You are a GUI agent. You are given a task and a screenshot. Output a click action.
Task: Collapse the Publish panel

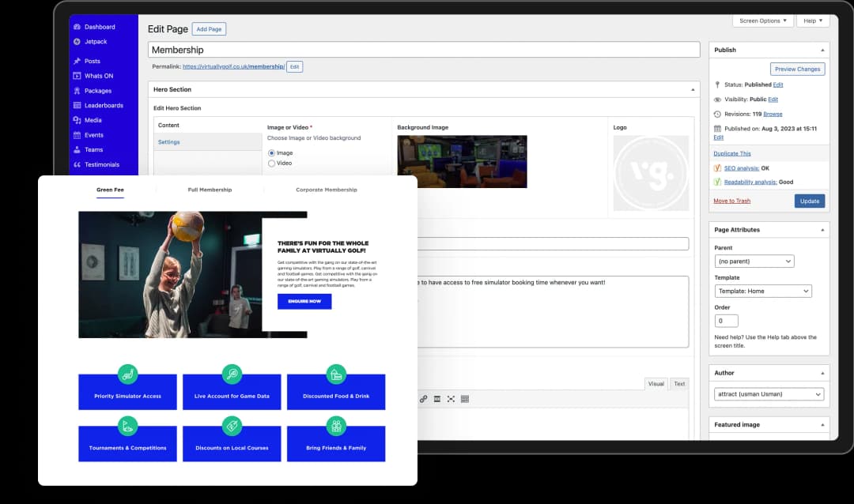coord(822,50)
